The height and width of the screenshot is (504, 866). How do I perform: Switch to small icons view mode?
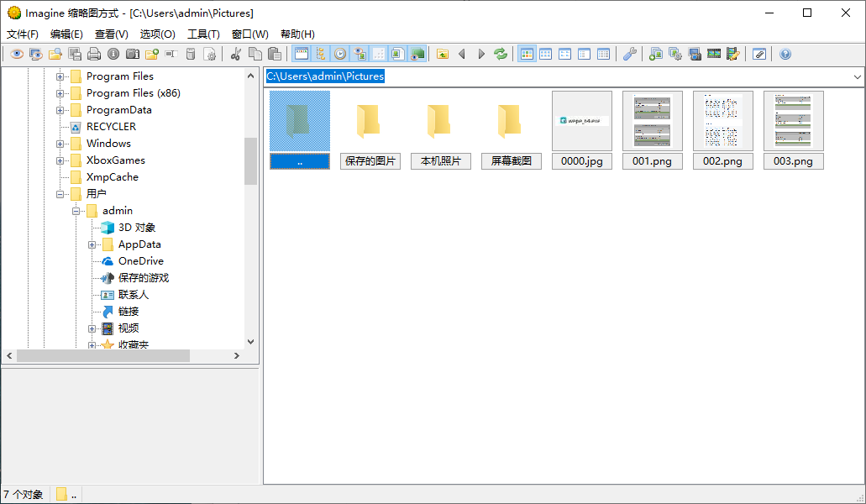565,54
